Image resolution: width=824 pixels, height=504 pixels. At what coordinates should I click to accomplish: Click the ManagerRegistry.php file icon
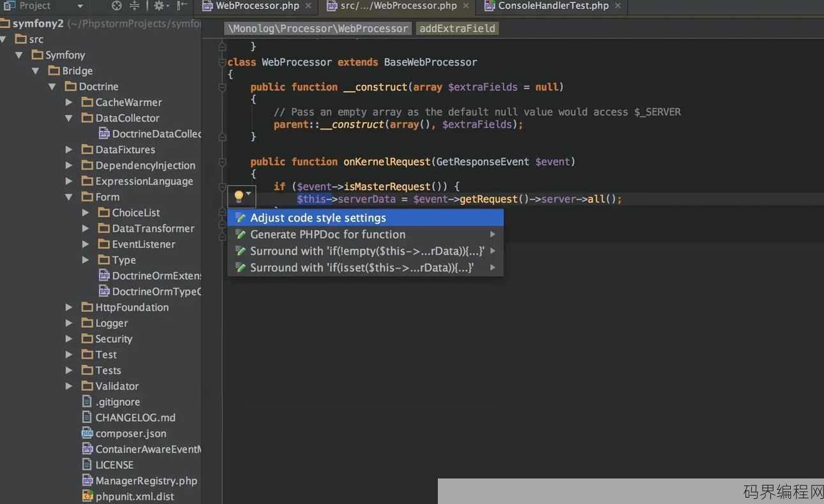click(87, 480)
